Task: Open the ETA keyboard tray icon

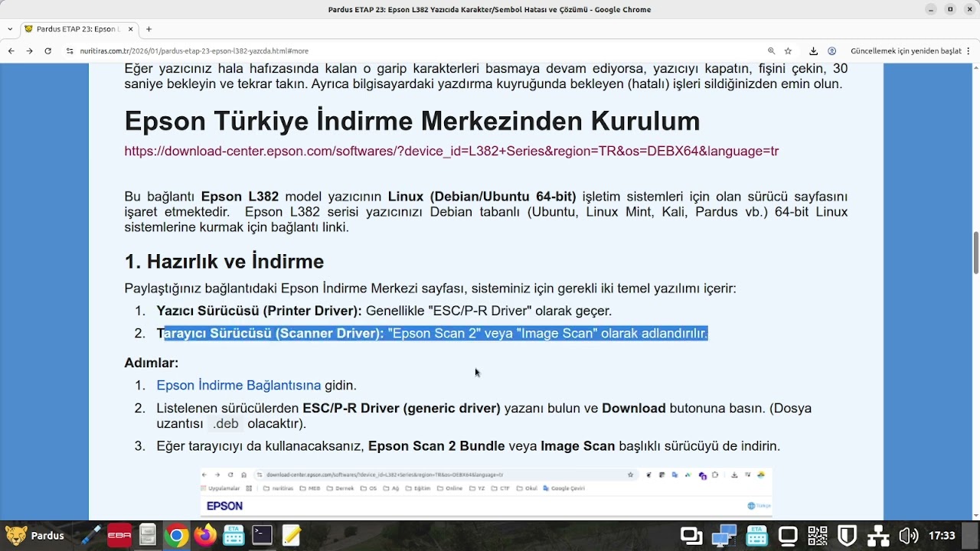Action: point(757,536)
